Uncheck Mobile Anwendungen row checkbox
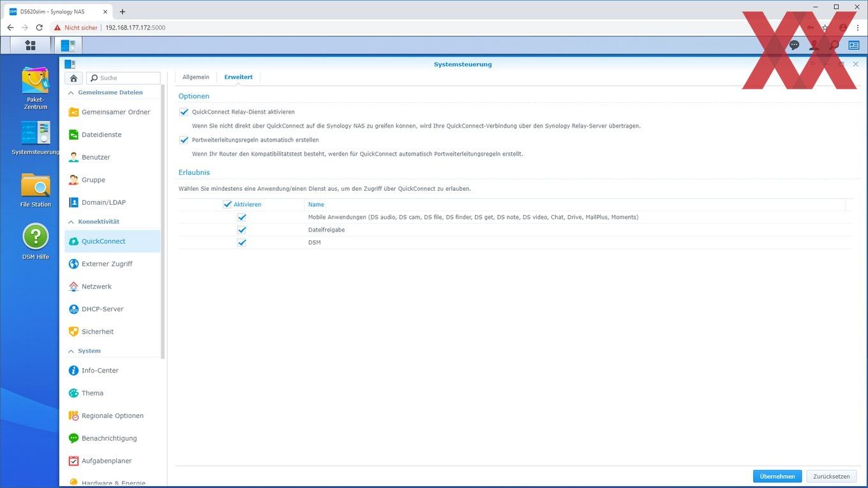868x488 pixels. pos(242,217)
